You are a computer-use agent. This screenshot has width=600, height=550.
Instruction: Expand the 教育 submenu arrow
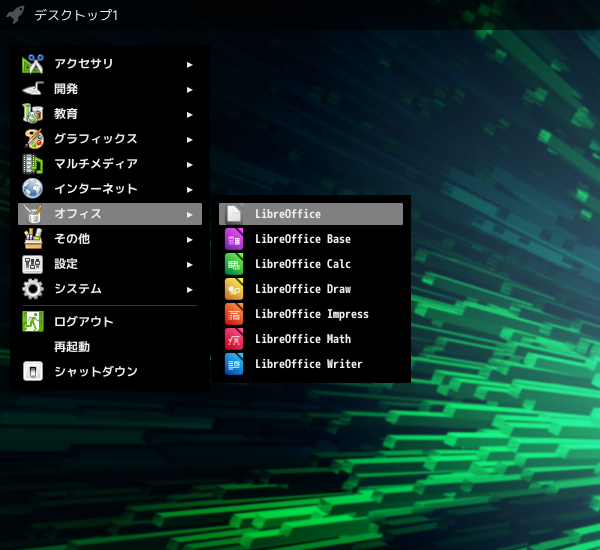click(x=189, y=115)
